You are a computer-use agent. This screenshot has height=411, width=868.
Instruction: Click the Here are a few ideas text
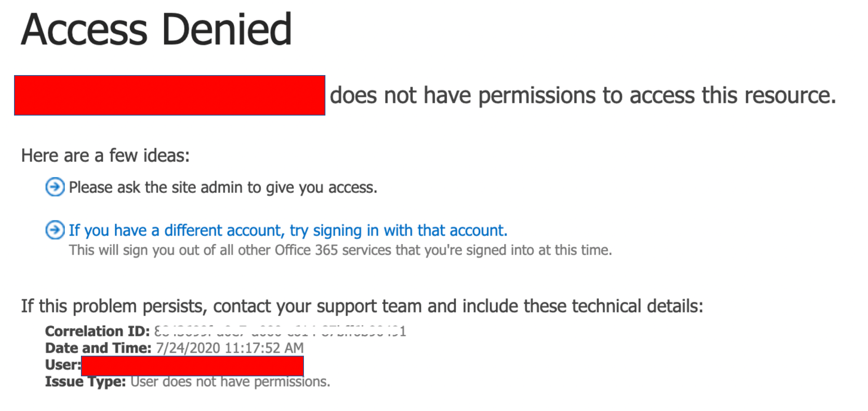pyautogui.click(x=105, y=156)
